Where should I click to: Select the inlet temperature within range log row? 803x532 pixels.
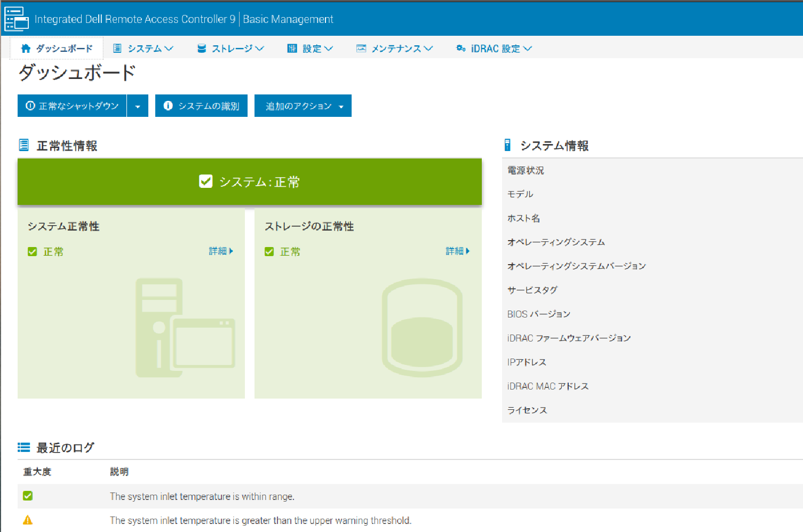click(x=202, y=496)
